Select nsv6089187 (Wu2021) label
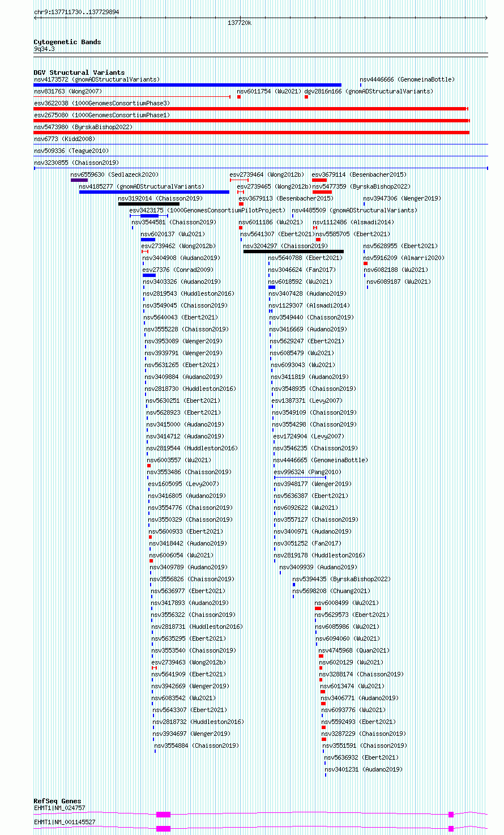 (399, 282)
